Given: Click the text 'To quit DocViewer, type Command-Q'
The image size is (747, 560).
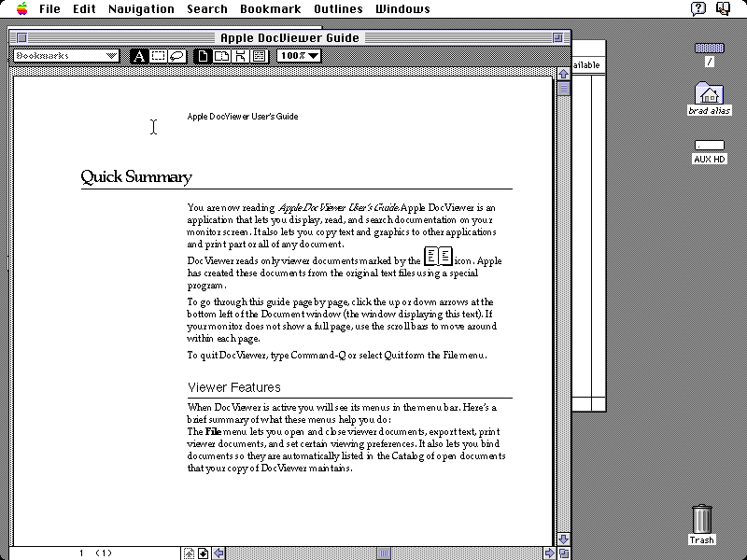Looking at the screenshot, I should [267, 356].
